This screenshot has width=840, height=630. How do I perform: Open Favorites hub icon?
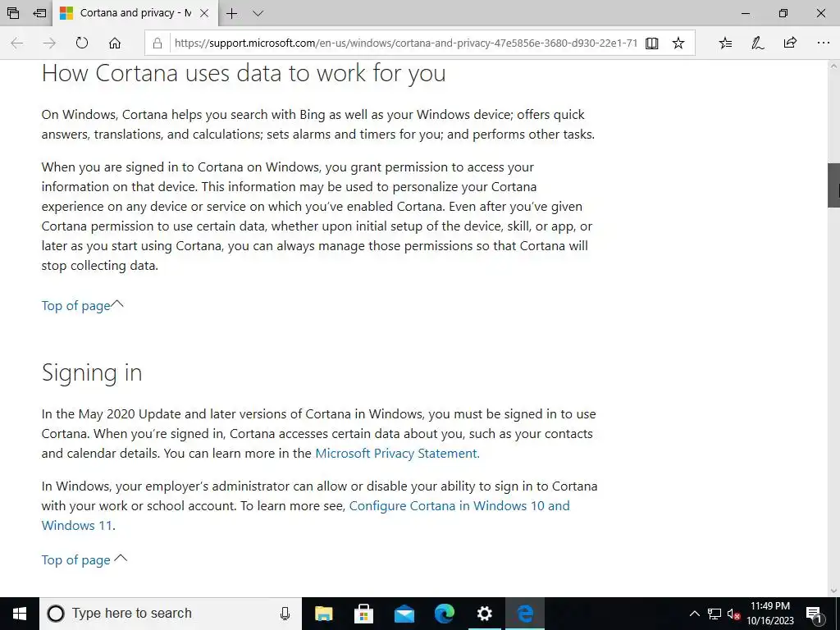[725, 43]
